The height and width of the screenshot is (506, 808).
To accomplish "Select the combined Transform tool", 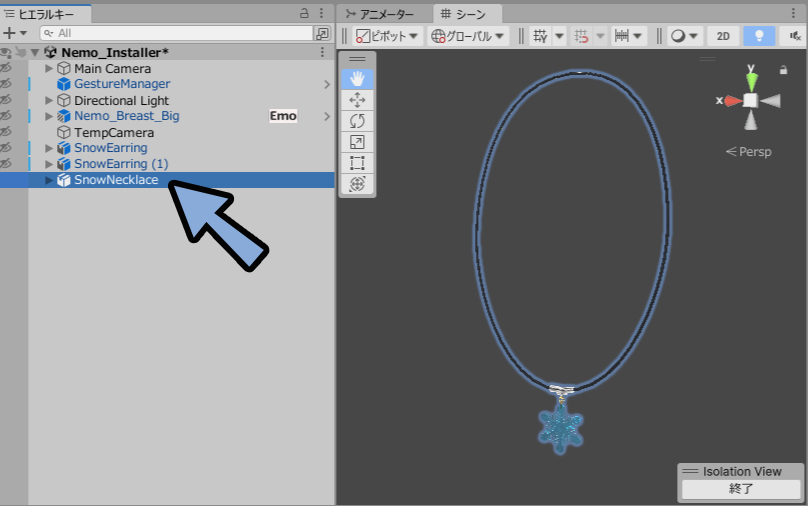I will [x=358, y=184].
